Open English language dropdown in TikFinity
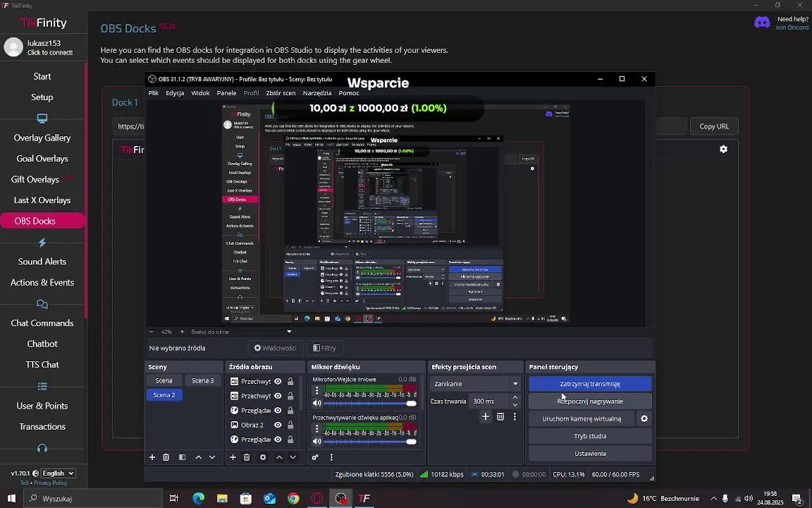The width and height of the screenshot is (812, 508). point(59,473)
